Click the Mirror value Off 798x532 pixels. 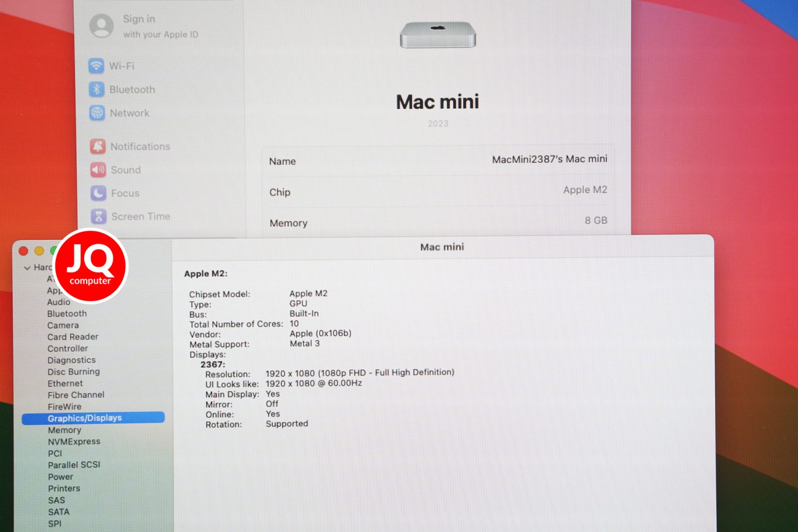272,404
